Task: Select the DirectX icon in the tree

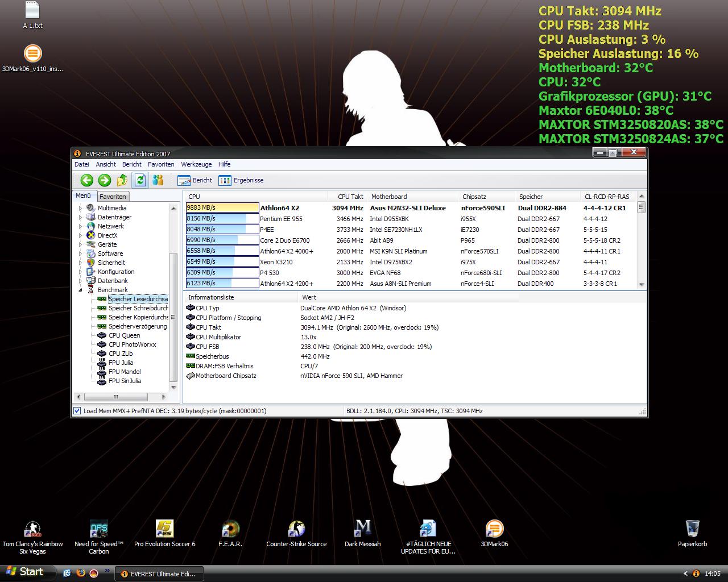Action: 90,235
